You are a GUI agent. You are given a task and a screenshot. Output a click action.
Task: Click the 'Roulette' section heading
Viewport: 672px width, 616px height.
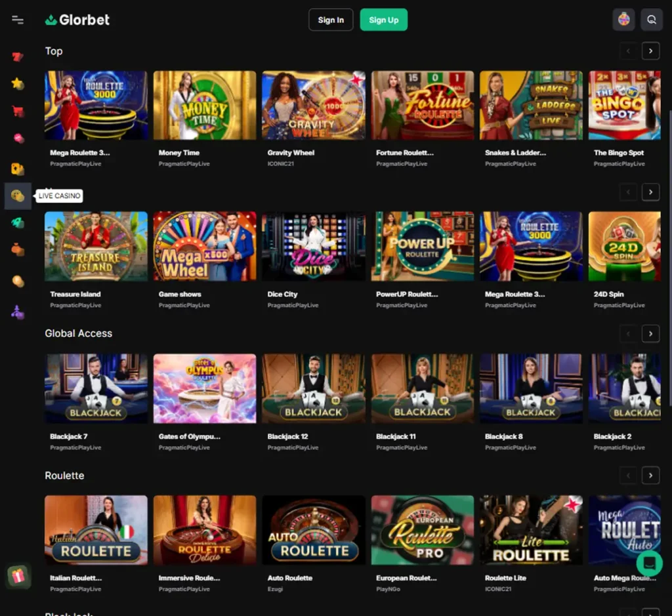pos(64,476)
